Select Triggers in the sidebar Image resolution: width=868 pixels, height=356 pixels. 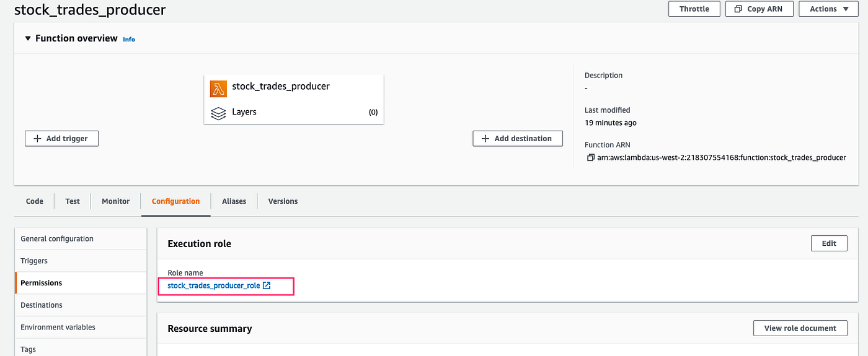coord(81,261)
